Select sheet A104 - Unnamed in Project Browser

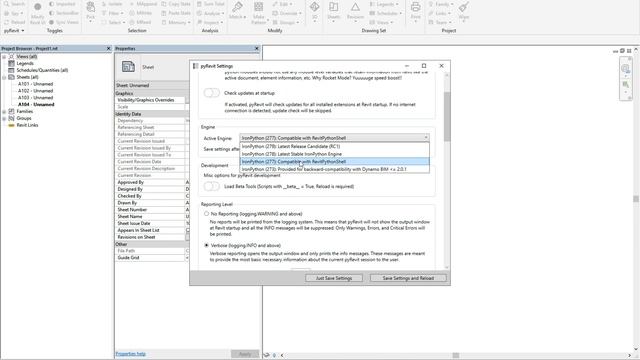36,104
